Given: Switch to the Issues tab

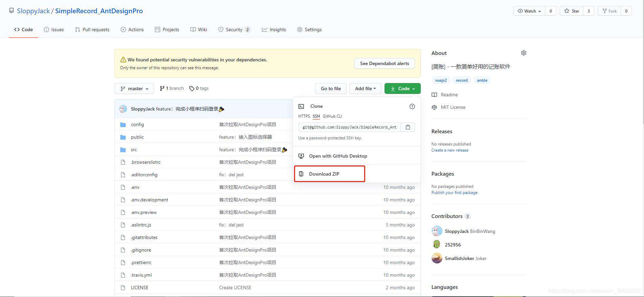Looking at the screenshot, I should click(x=54, y=29).
